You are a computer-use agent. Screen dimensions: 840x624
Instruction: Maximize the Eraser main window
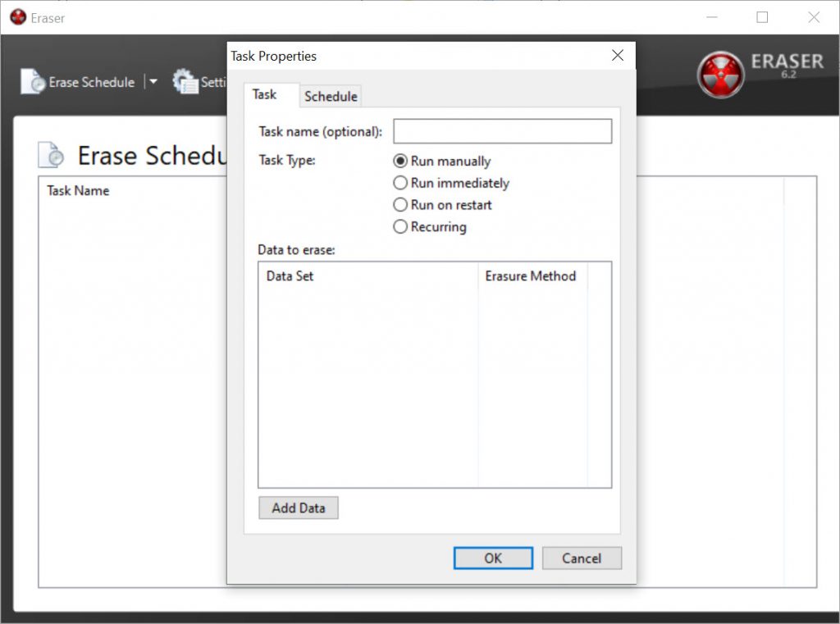point(762,17)
